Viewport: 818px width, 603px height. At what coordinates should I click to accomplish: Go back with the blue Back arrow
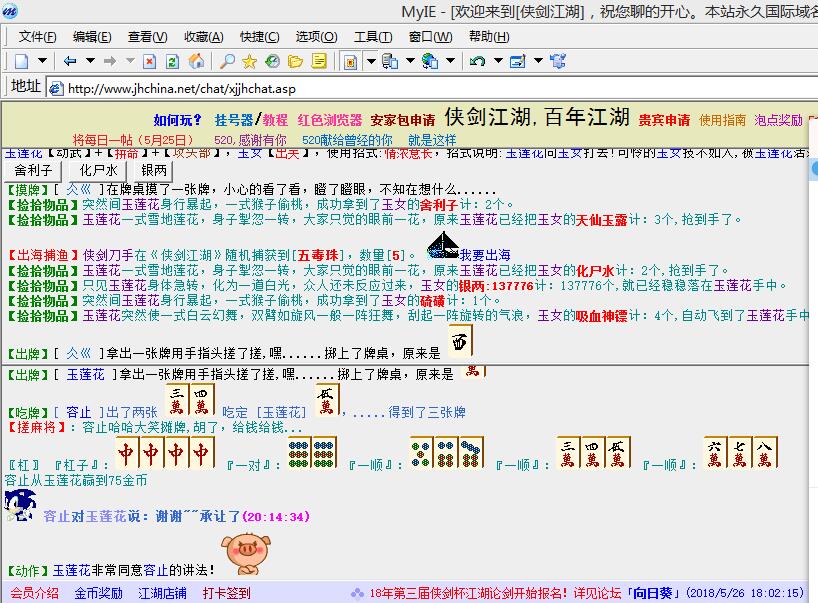point(70,61)
